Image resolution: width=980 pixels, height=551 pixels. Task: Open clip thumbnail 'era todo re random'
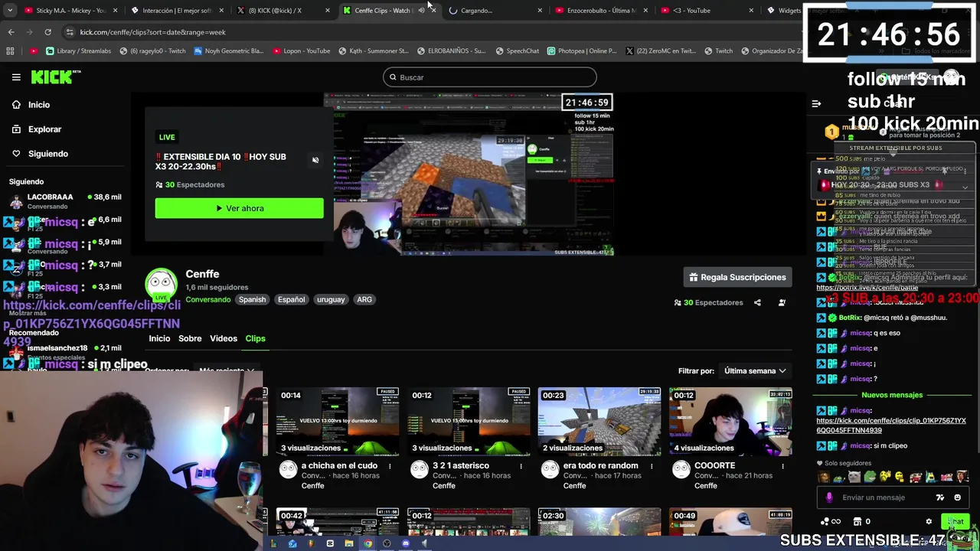pyautogui.click(x=599, y=422)
